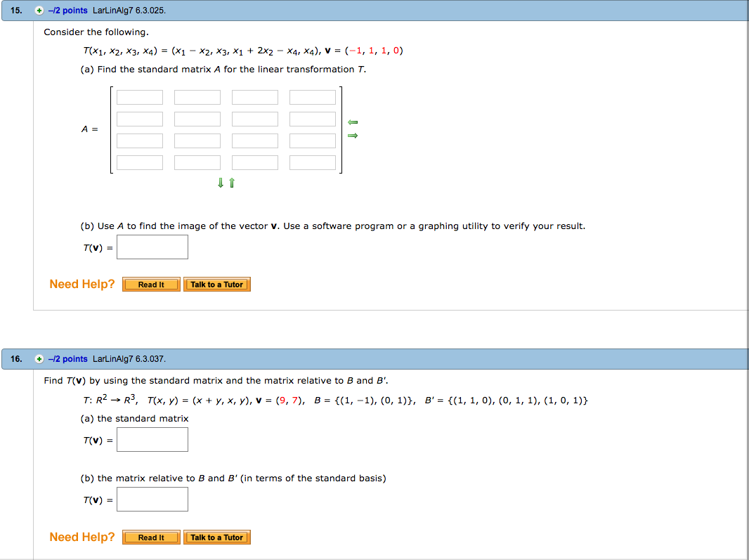Click Talk to a Tutor under question 15
This screenshot has height=560, width=749.
pos(217,284)
